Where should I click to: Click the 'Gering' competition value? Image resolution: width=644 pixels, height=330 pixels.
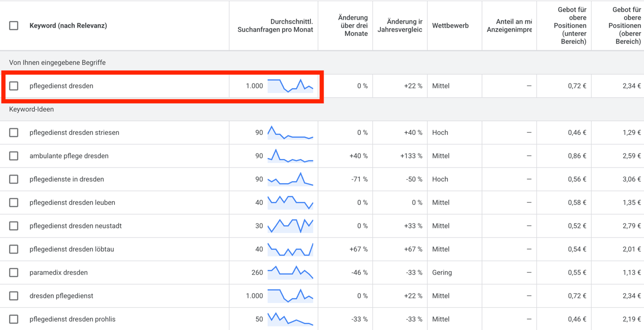click(442, 273)
